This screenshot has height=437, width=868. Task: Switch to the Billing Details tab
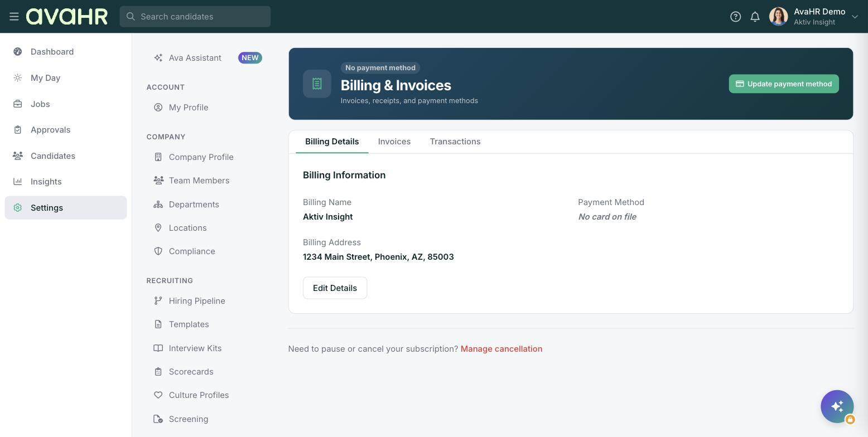332,142
